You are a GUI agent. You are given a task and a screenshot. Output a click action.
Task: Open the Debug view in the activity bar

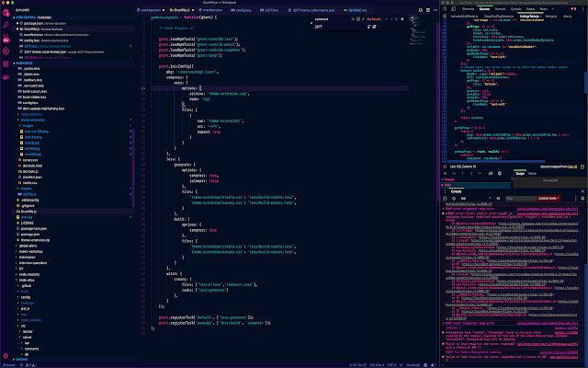click(x=6, y=52)
